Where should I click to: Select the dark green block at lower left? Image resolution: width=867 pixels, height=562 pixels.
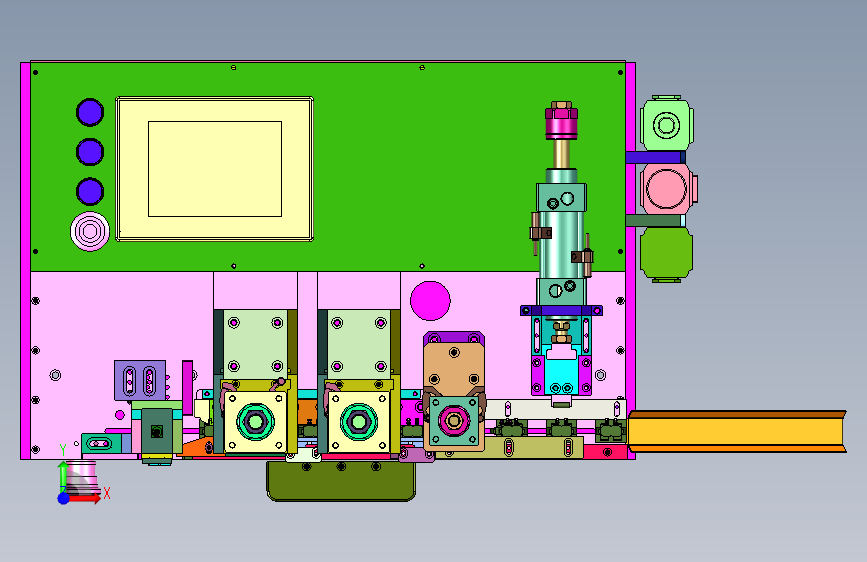tap(157, 431)
